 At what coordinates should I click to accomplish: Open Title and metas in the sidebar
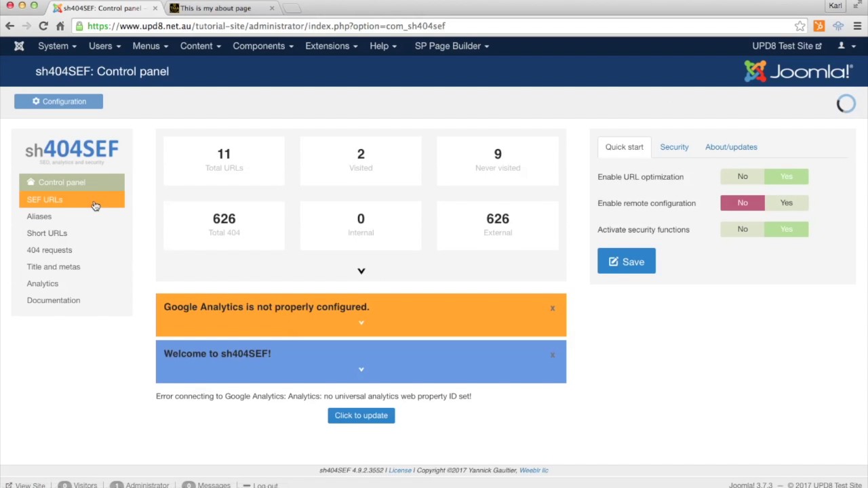(54, 267)
